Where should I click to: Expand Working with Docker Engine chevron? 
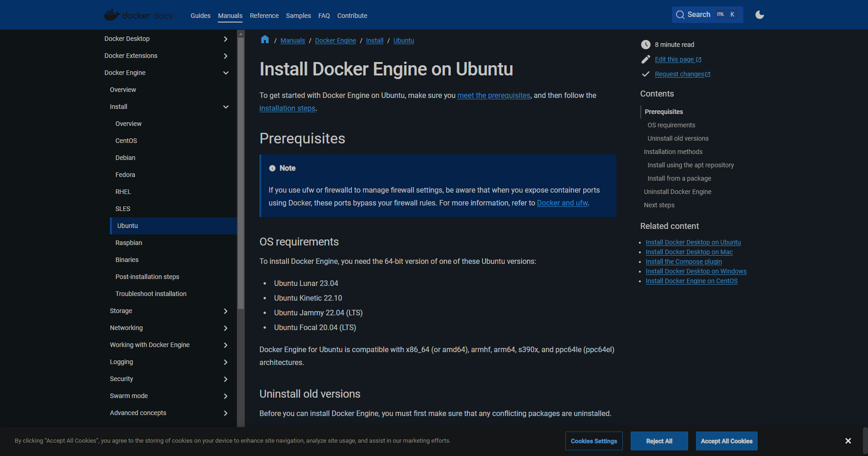click(225, 345)
